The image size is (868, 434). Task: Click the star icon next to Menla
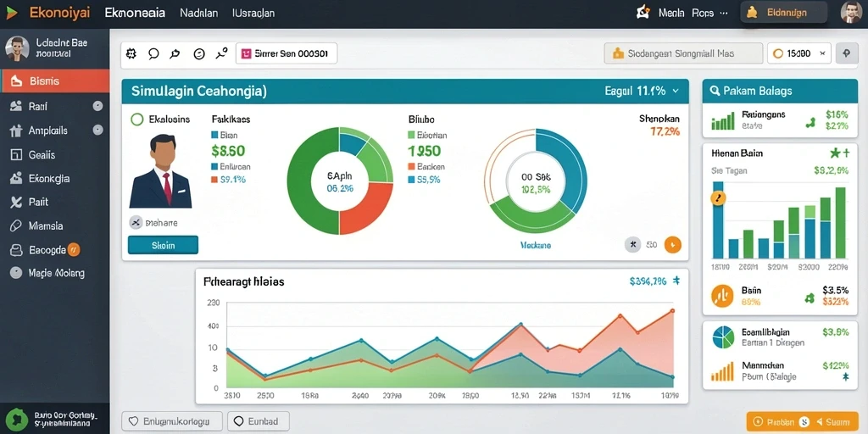[x=643, y=12]
